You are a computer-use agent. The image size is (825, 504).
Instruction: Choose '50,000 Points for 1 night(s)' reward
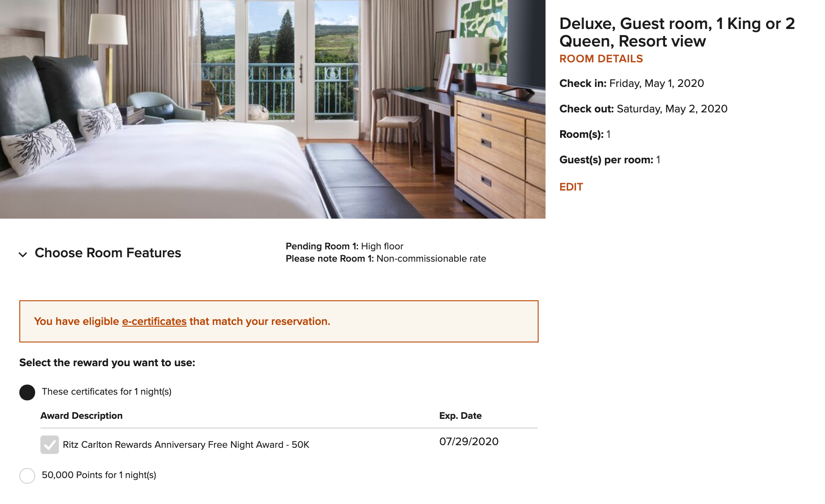point(27,475)
